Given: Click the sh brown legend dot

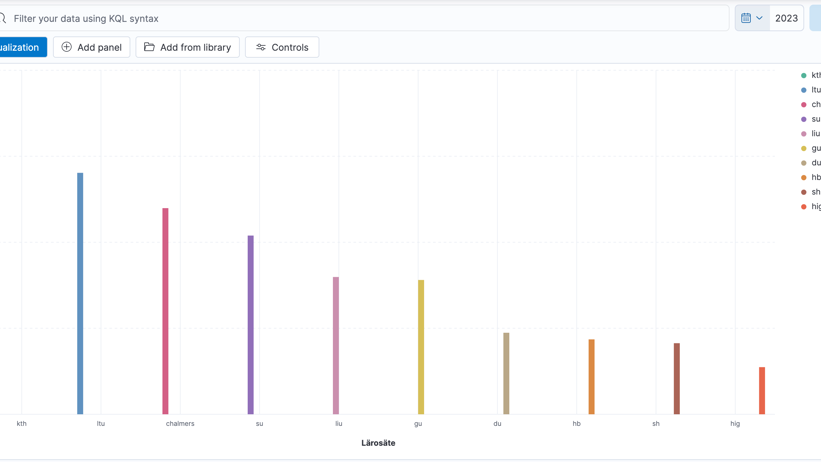Looking at the screenshot, I should click(804, 192).
